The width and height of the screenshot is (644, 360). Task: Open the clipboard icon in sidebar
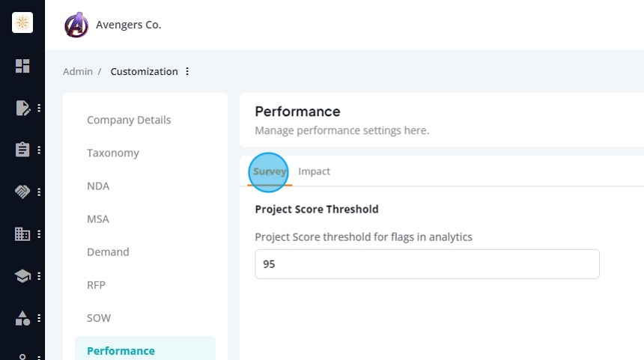point(22,150)
